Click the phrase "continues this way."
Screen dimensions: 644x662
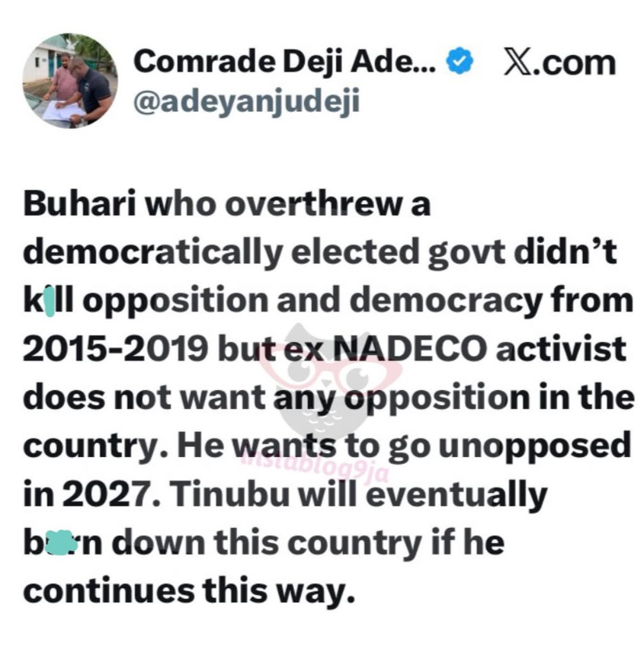pos(189,593)
